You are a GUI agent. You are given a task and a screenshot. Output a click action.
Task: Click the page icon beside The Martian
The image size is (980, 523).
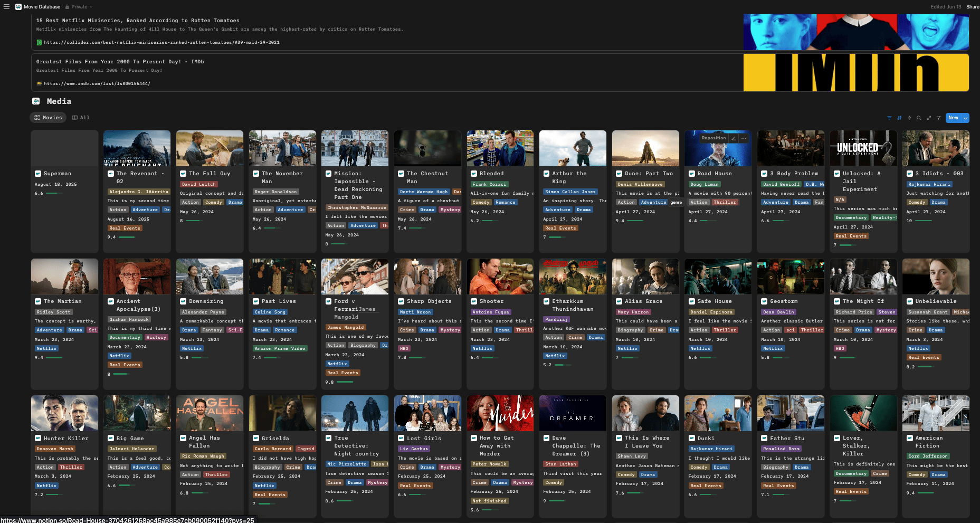tap(38, 301)
